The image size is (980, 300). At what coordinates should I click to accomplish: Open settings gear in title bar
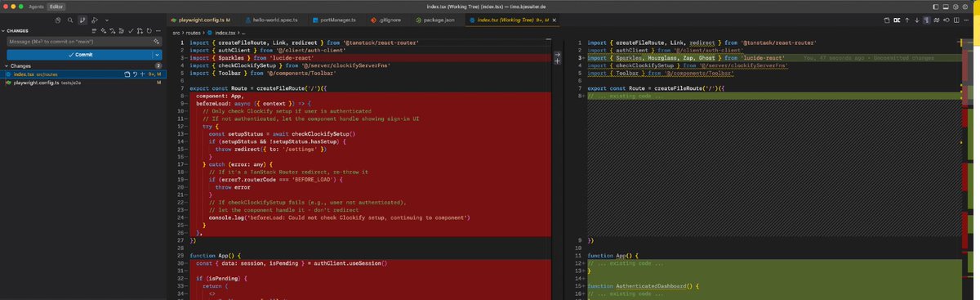point(965,7)
